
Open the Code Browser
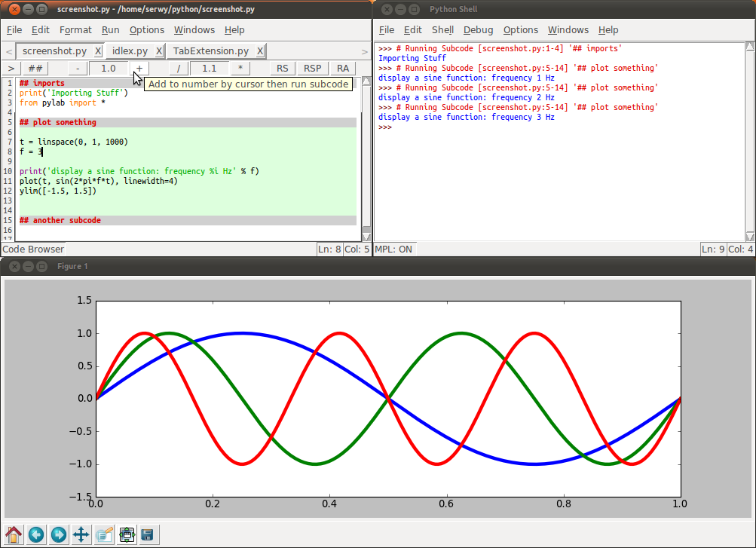pyautogui.click(x=32, y=249)
